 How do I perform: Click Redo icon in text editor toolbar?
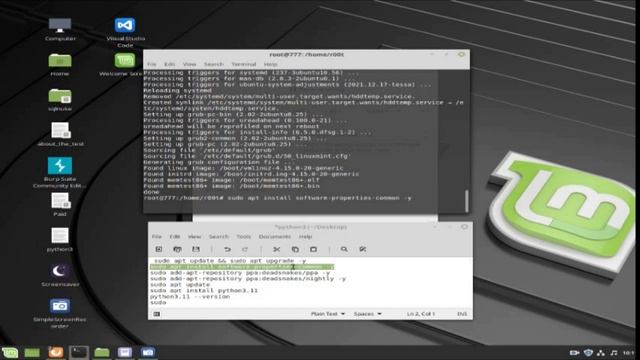point(245,249)
